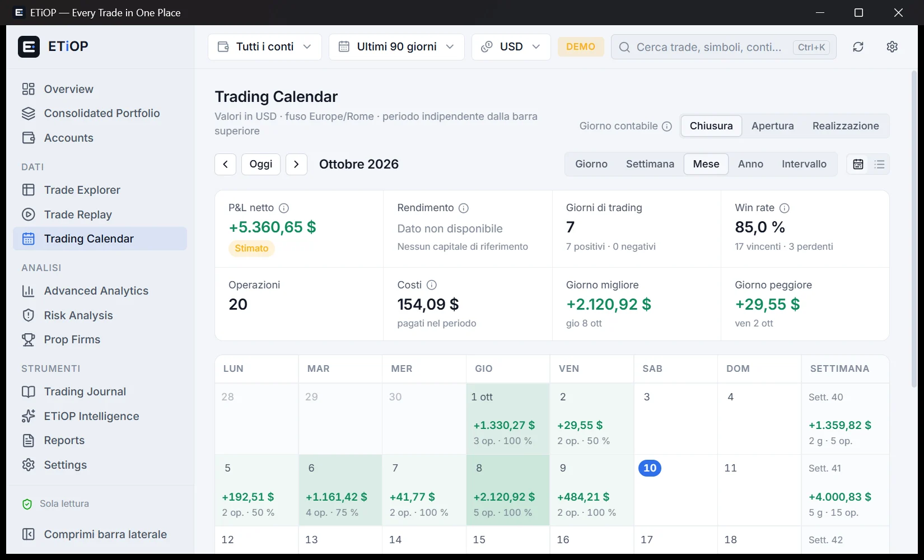Go to next month
The width and height of the screenshot is (924, 560).
coord(296,164)
